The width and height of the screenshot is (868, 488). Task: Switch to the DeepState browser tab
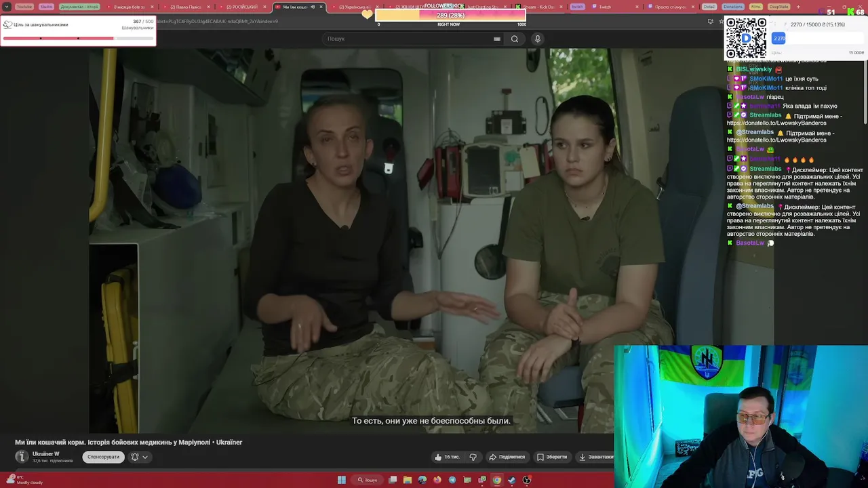pos(778,7)
